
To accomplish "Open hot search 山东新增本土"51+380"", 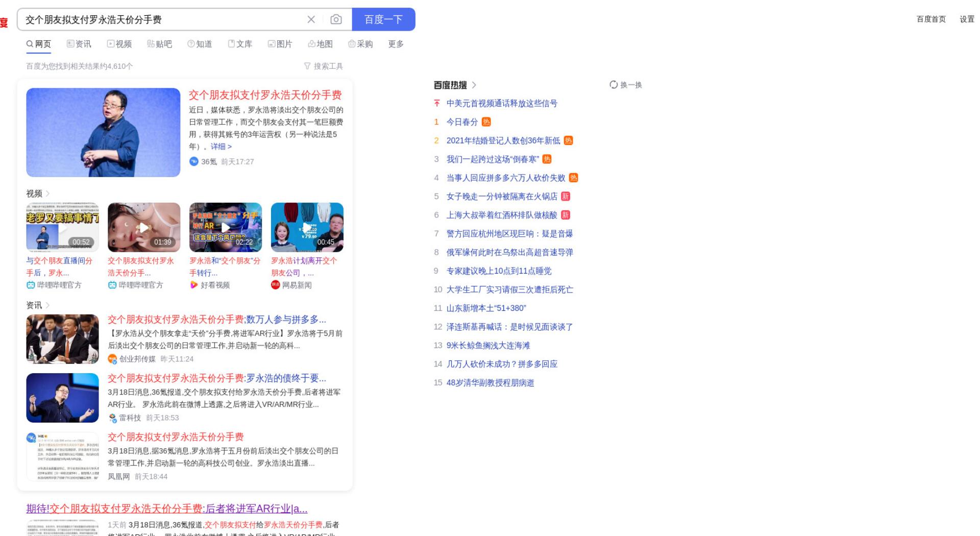I will pyautogui.click(x=486, y=308).
